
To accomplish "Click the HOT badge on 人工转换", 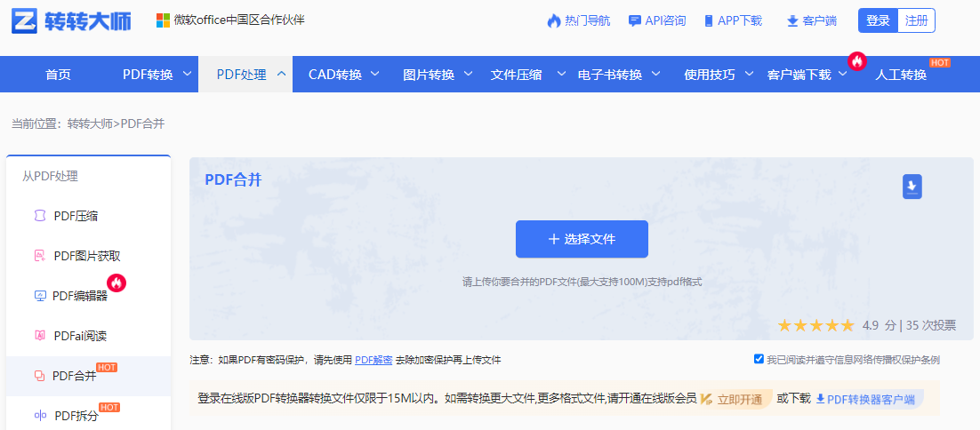I will (x=940, y=62).
